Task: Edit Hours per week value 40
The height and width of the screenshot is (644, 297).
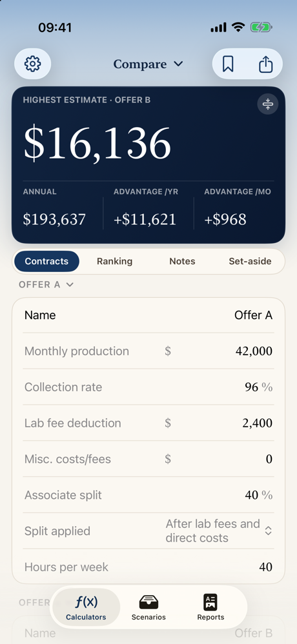Action: [x=266, y=567]
